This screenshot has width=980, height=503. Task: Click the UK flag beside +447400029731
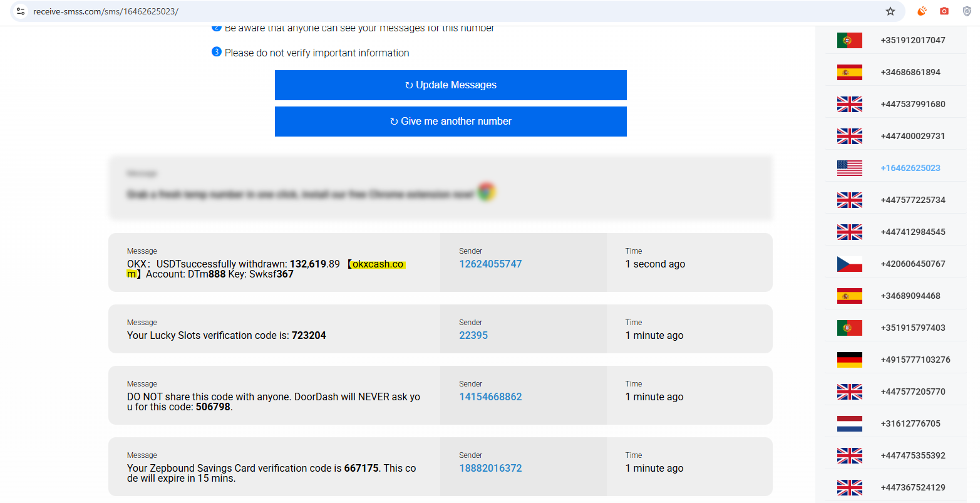(850, 136)
